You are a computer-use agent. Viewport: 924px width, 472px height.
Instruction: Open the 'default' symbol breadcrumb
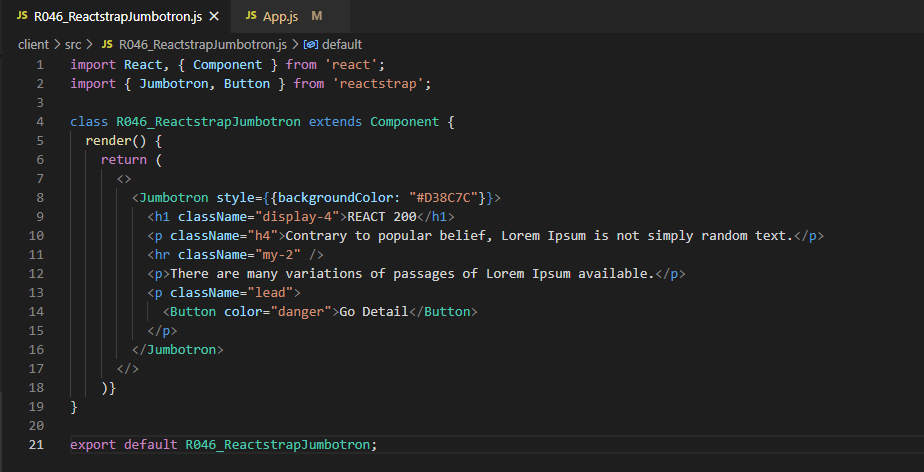[x=342, y=44]
